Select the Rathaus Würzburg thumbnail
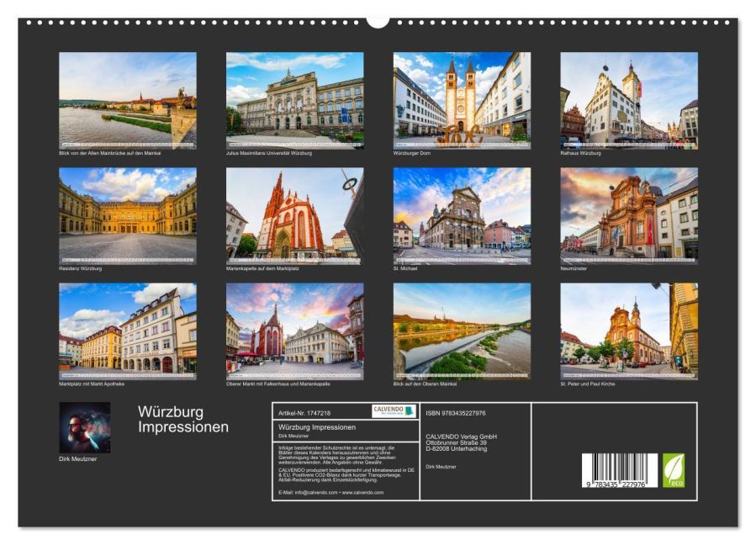Screen dimensions: 756x545 [629, 100]
